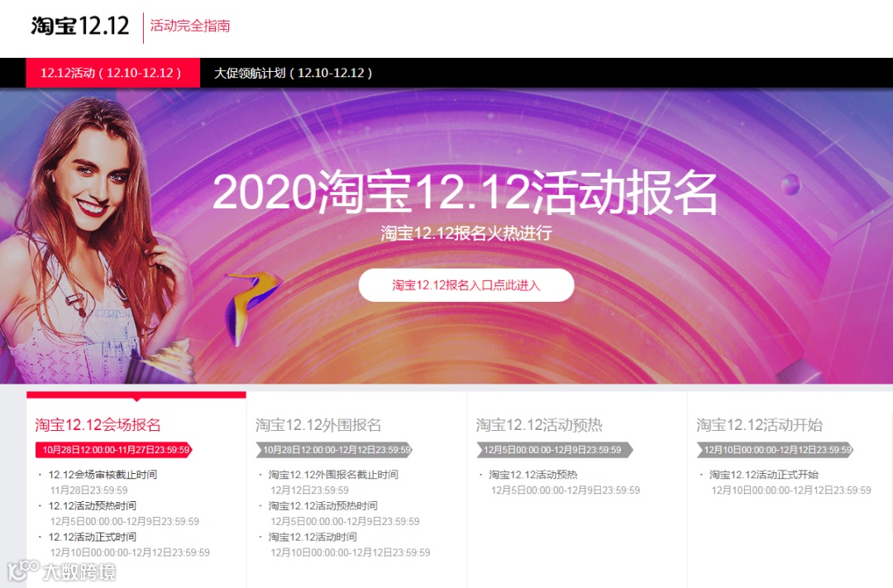The image size is (893, 588).
Task: Open the 活动完全指南 link
Action: pyautogui.click(x=189, y=26)
